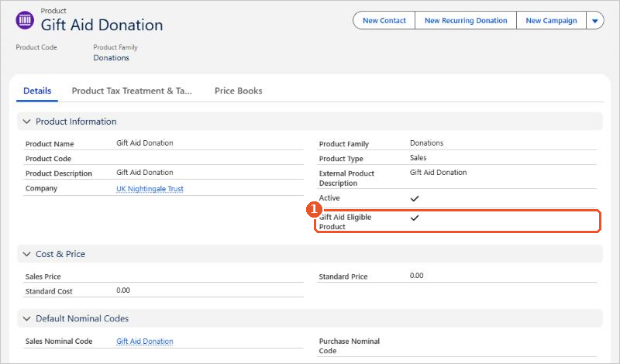The width and height of the screenshot is (620, 364).
Task: Click the Donations value in Product Information
Action: pos(426,143)
